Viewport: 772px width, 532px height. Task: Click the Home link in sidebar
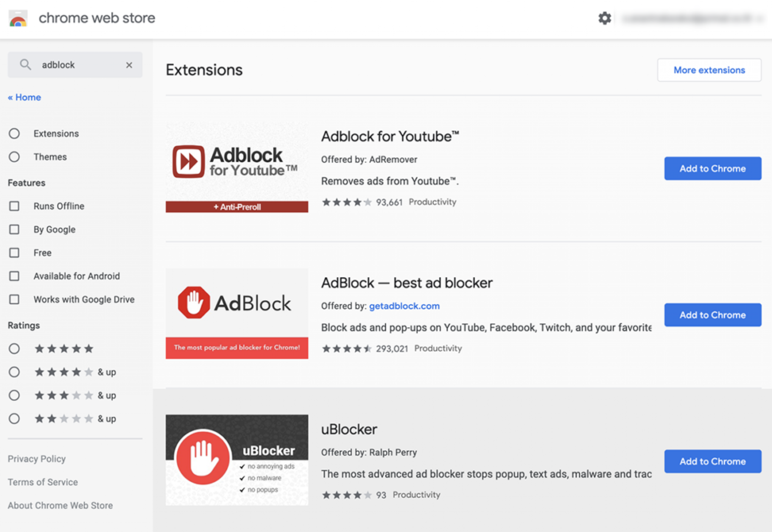tap(24, 97)
